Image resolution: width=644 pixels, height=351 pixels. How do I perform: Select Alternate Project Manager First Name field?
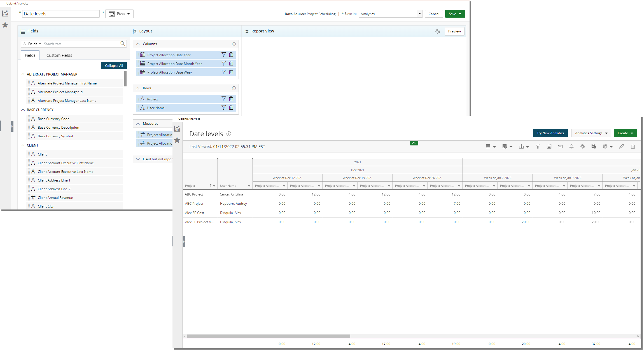click(74, 83)
